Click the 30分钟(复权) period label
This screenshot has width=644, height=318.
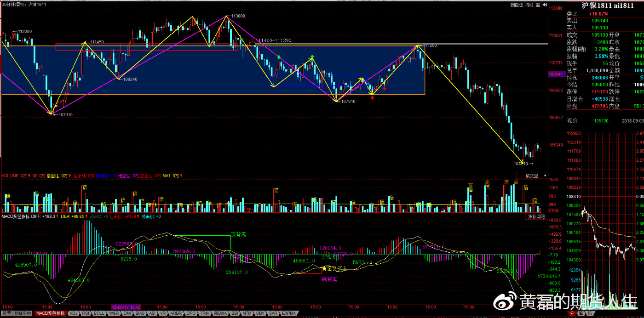(15, 4)
